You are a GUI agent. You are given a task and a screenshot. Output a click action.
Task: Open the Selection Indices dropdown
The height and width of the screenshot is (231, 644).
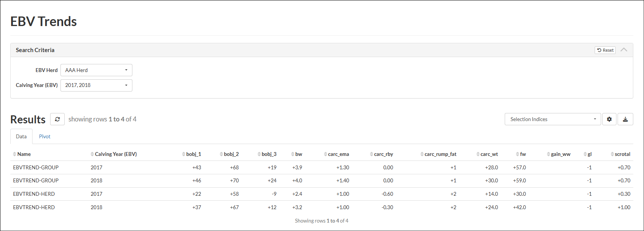pyautogui.click(x=553, y=119)
